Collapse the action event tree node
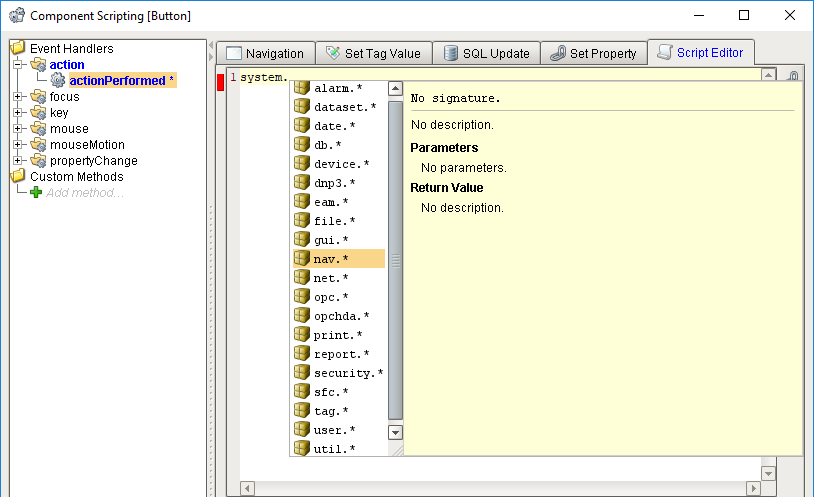 [x=18, y=64]
